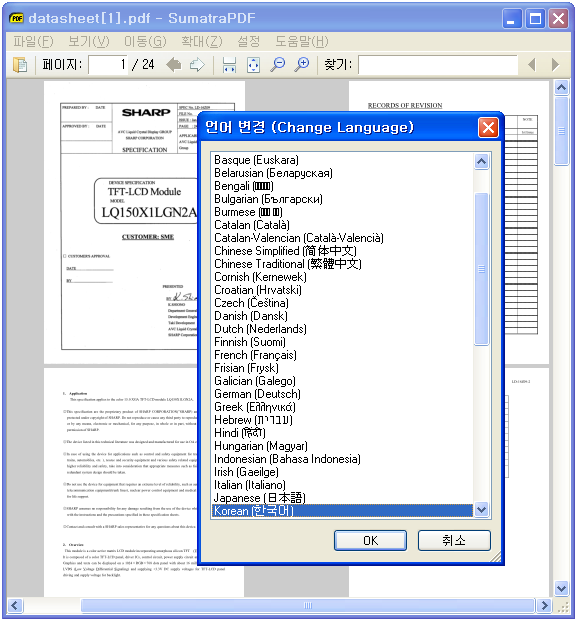The height and width of the screenshot is (623, 577).
Task: Select Czech (Čeština) language
Action: click(x=342, y=303)
